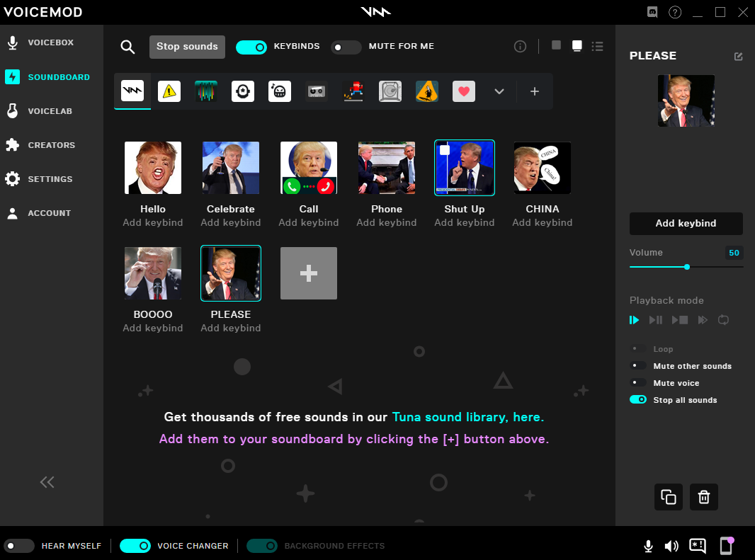Open the Tuna sound library link
The height and width of the screenshot is (560, 755).
point(468,417)
